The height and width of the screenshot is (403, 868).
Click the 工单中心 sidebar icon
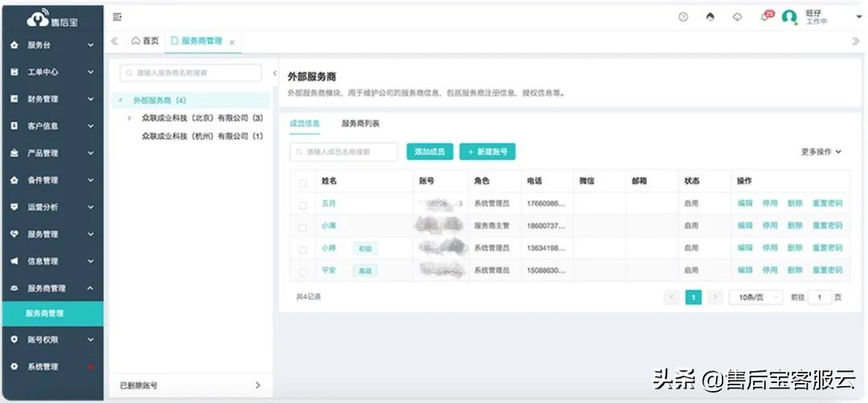click(x=14, y=72)
